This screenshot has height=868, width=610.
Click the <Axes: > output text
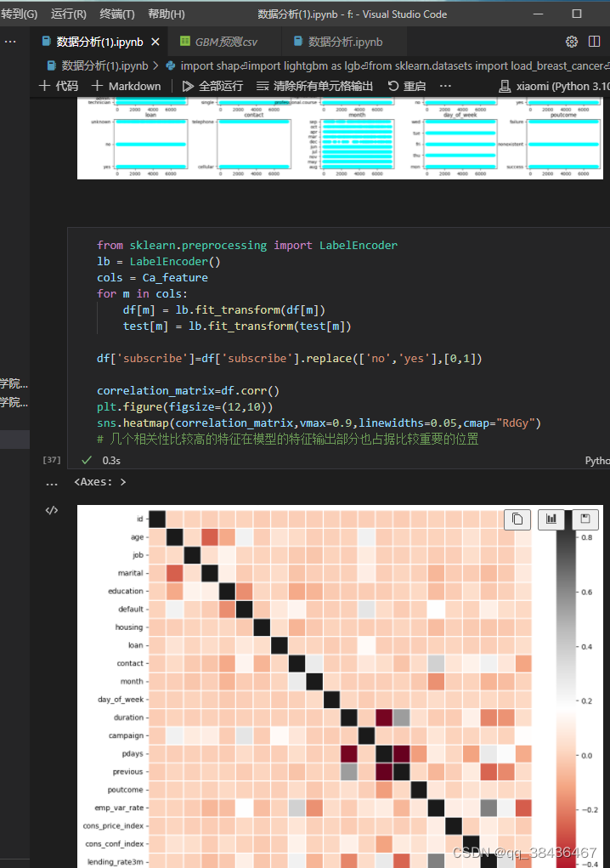[100, 481]
